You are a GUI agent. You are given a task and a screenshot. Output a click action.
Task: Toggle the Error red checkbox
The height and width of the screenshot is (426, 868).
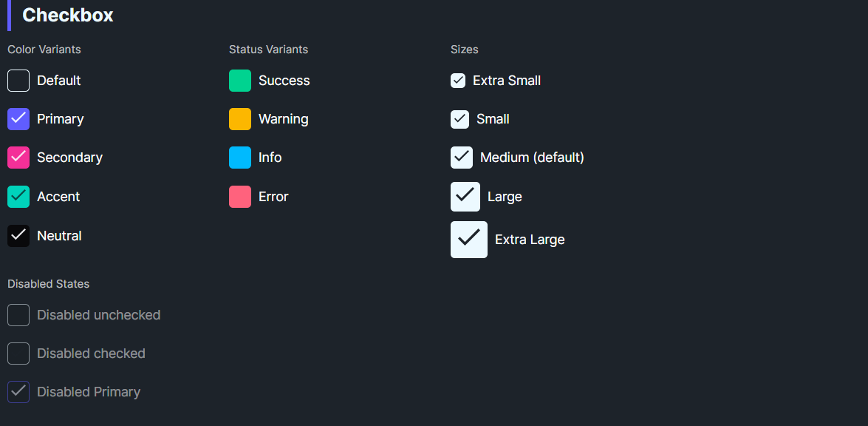(239, 196)
